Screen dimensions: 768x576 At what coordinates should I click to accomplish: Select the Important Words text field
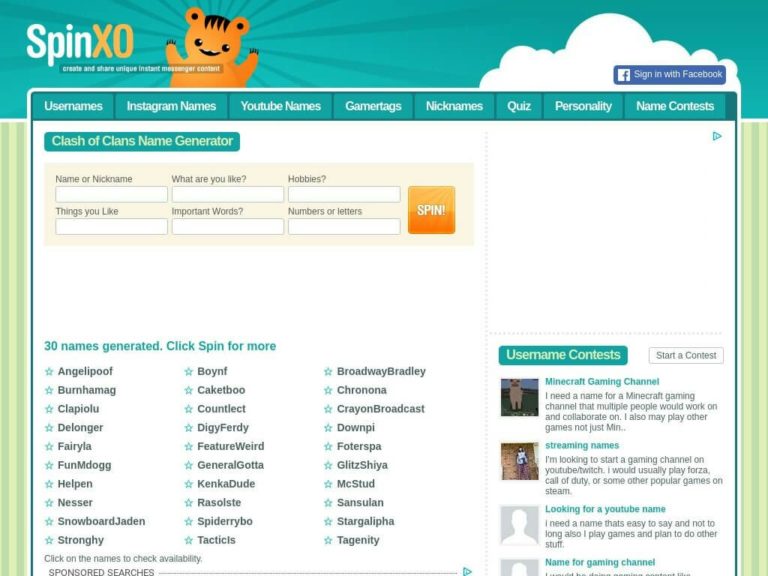[227, 227]
